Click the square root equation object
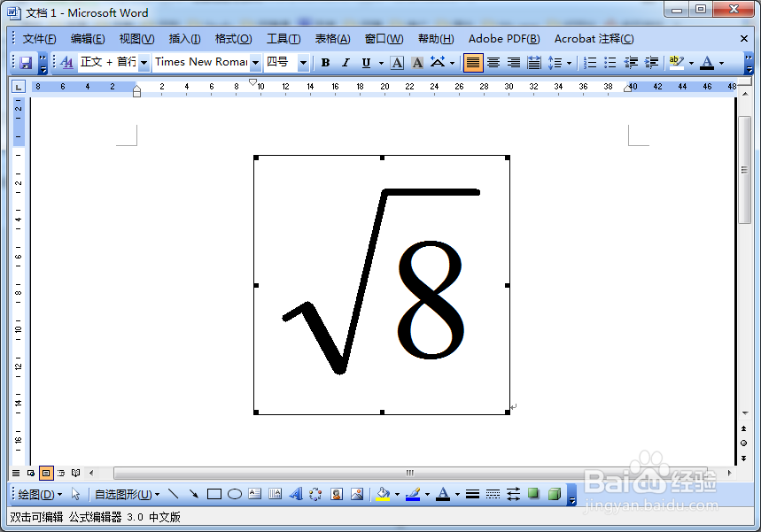Screen dimensions: 761x532 pos(382,285)
